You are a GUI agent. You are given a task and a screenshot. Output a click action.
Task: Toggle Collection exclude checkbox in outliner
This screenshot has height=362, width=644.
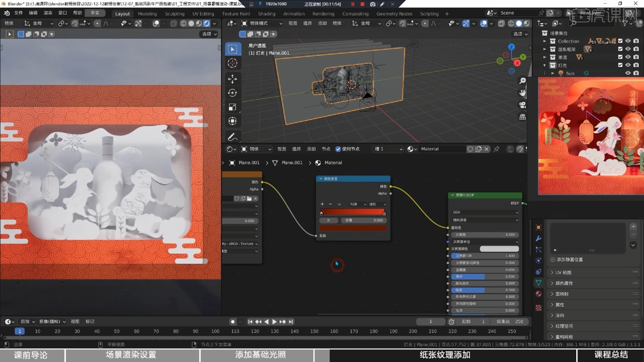(x=620, y=41)
